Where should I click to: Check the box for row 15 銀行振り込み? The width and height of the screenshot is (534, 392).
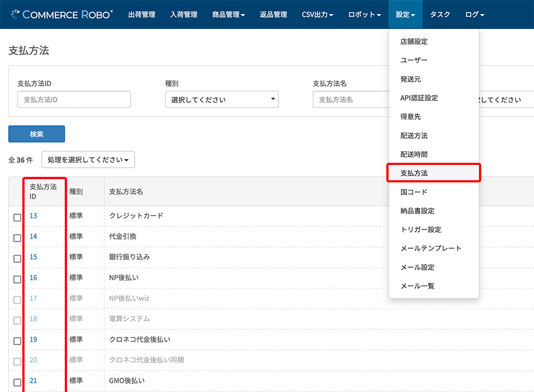(x=17, y=259)
